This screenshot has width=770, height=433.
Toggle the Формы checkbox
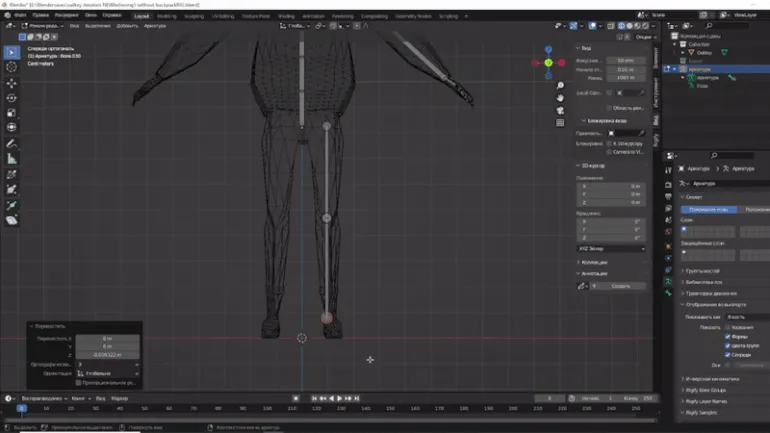(728, 336)
